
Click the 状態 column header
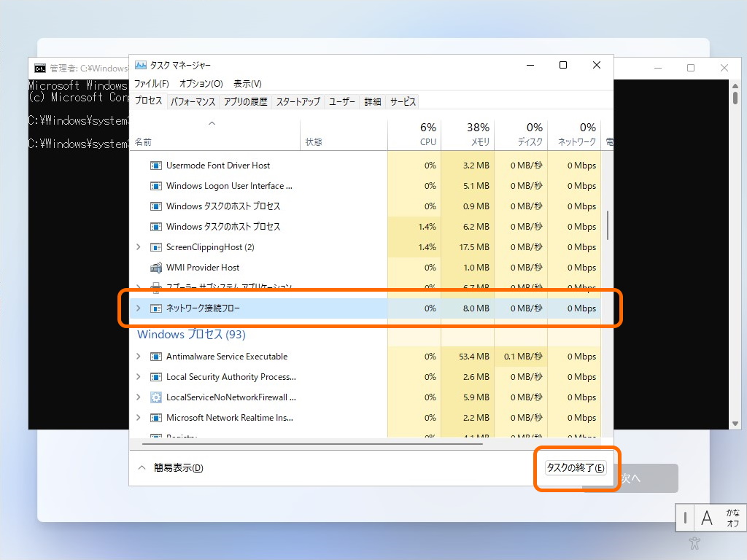pyautogui.click(x=344, y=135)
